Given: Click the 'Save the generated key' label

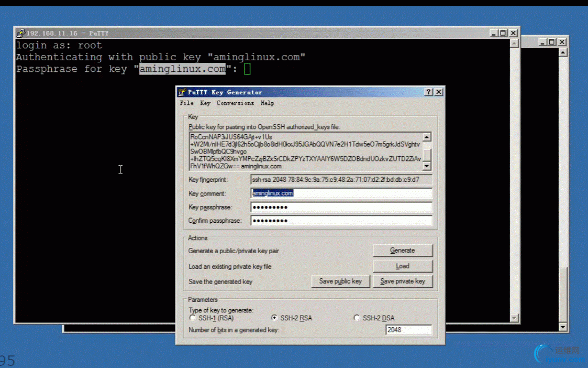Looking at the screenshot, I should (220, 282).
